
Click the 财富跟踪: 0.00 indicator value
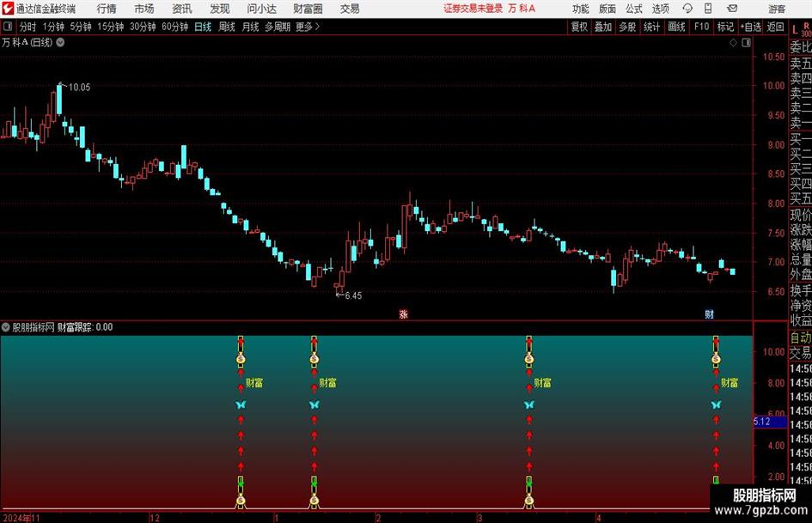click(x=85, y=327)
